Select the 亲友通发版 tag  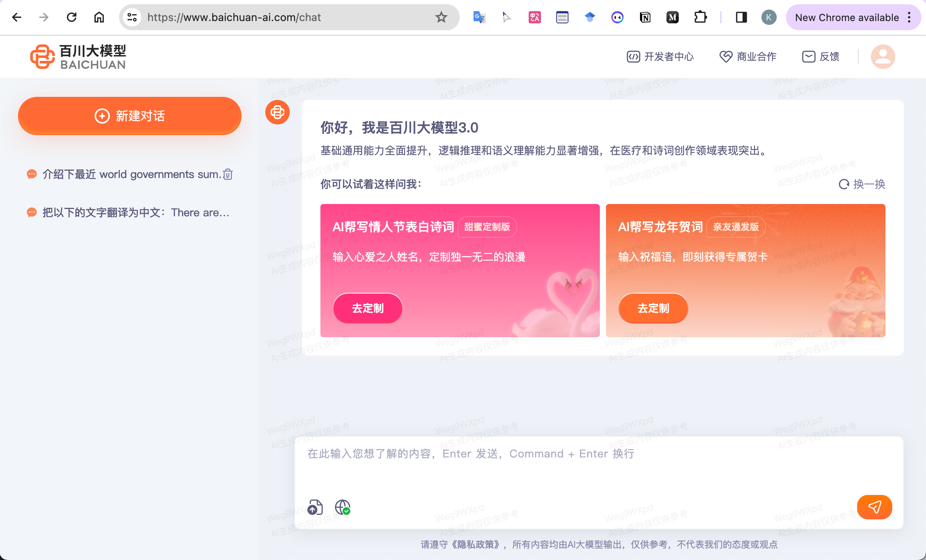tap(736, 227)
